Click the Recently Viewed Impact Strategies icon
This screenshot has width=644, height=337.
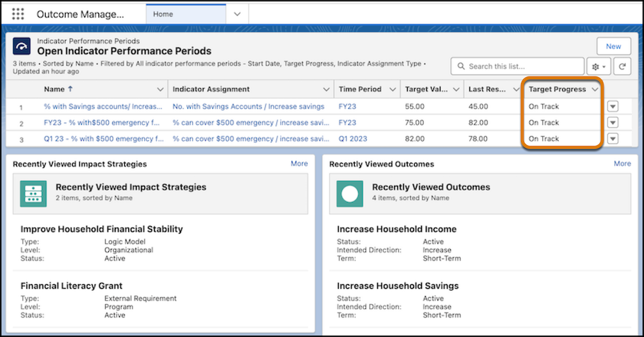click(x=33, y=194)
